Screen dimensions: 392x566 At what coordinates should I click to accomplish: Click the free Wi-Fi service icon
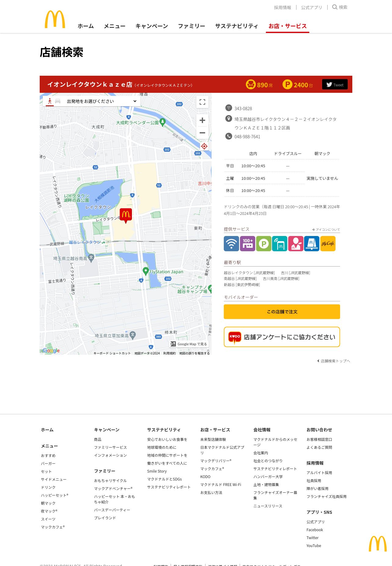click(x=231, y=244)
